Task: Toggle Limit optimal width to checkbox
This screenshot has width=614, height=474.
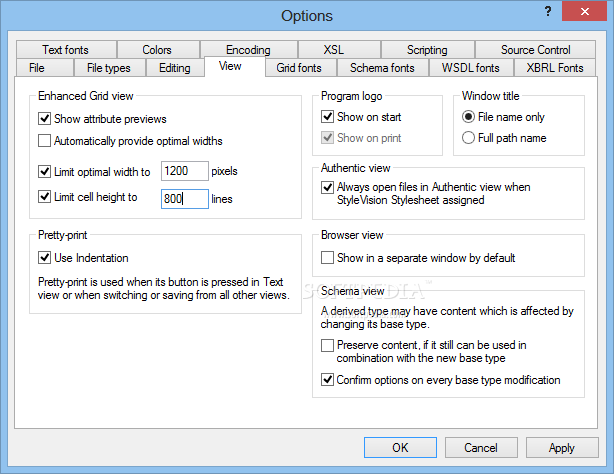Action: [44, 172]
